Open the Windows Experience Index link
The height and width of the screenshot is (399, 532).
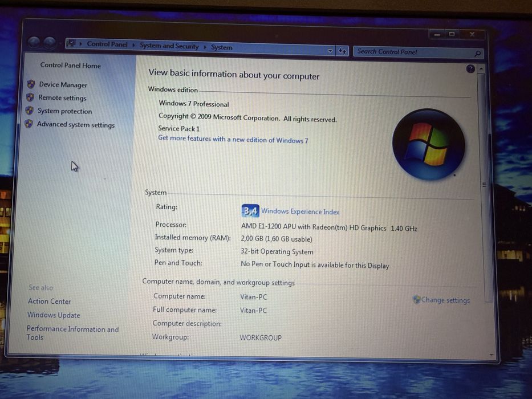pos(300,211)
